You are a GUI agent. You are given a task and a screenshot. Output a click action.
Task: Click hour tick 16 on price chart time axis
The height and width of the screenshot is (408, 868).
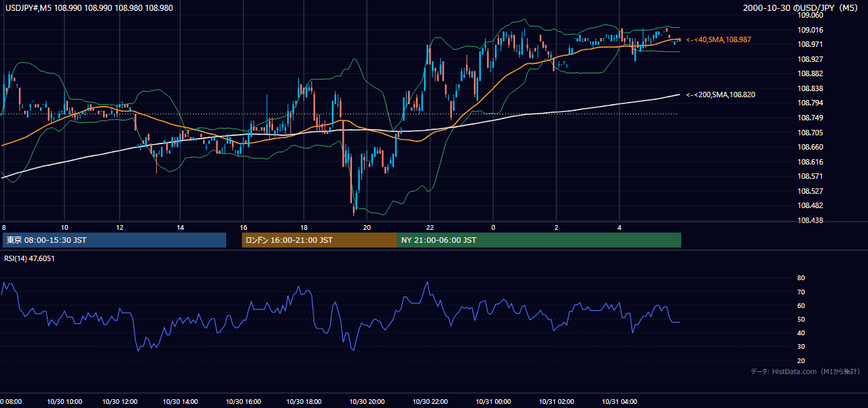tap(242, 227)
